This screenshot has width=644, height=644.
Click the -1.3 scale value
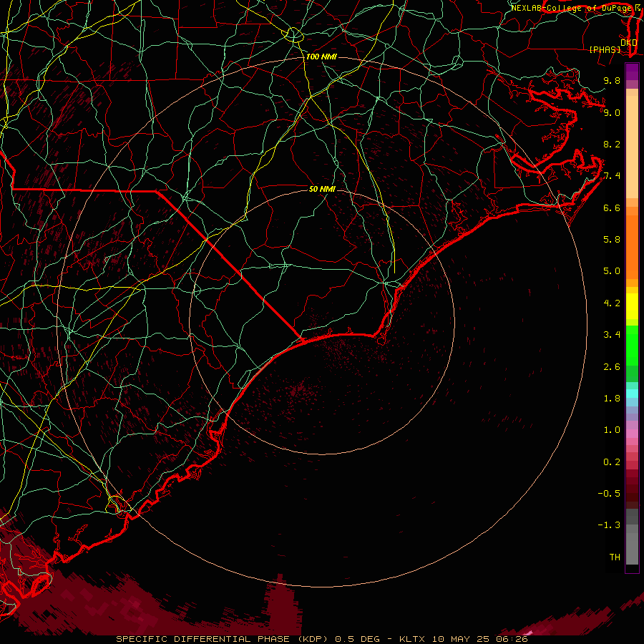click(609, 525)
